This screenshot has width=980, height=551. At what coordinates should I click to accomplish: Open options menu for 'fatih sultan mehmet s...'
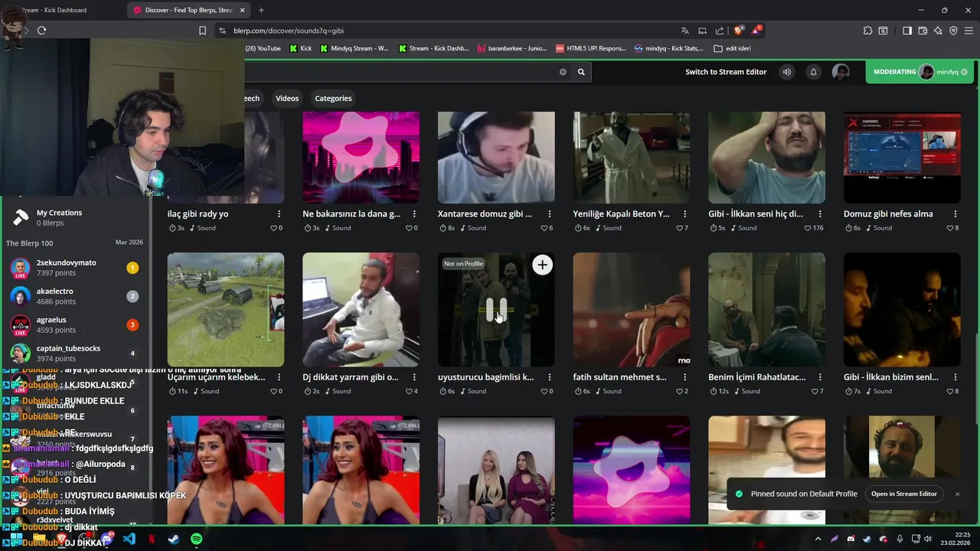[684, 377]
